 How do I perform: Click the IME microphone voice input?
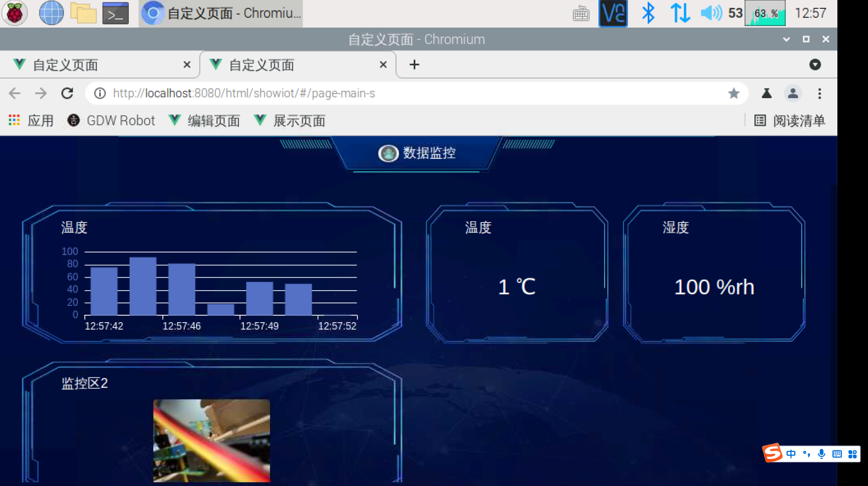click(x=822, y=454)
